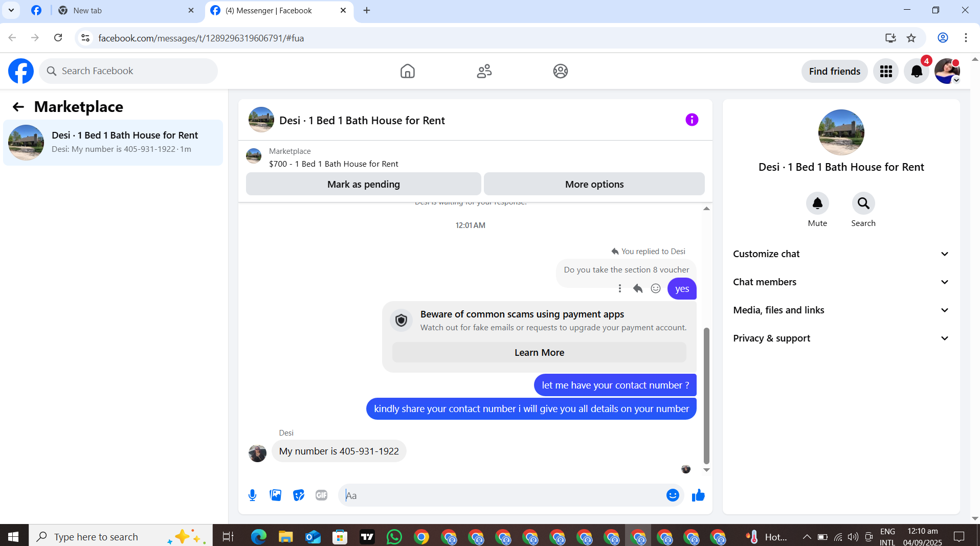Expand Privacy & support section

(841, 338)
